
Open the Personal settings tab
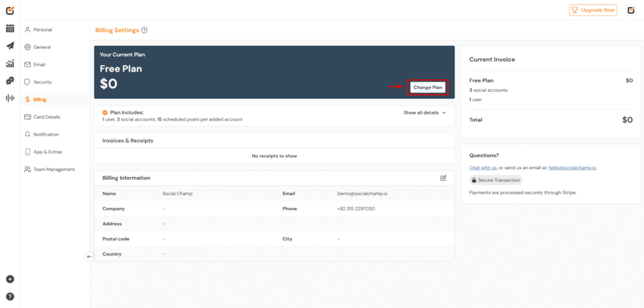(42, 30)
